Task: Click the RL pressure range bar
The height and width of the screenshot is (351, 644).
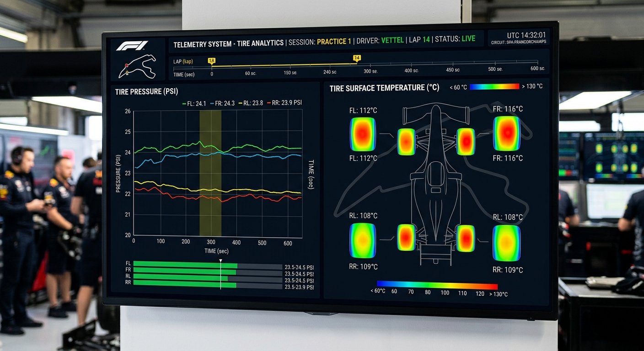Action: click(208, 278)
